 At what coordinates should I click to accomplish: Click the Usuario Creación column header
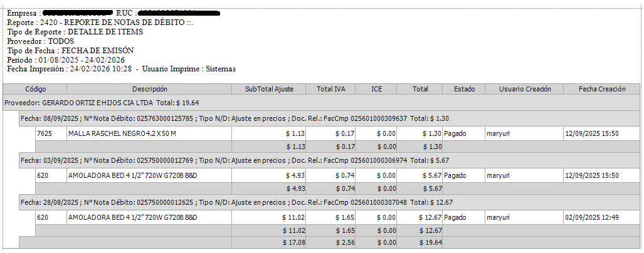pos(524,89)
